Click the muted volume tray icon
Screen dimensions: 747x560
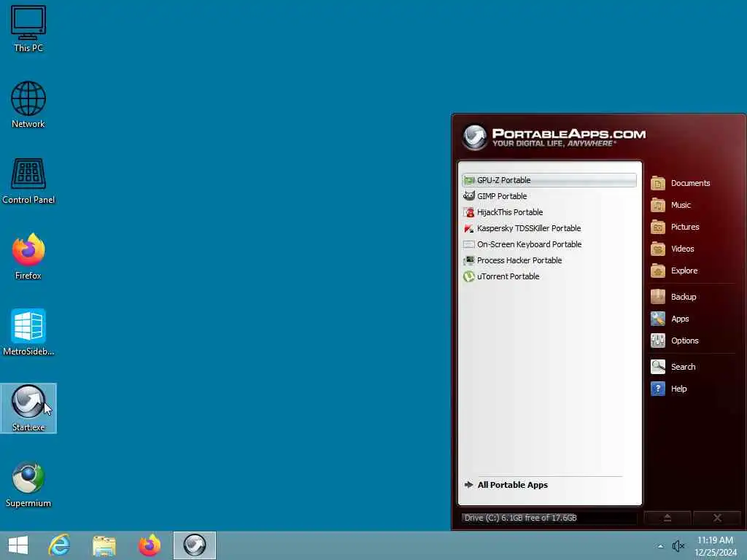[678, 545]
